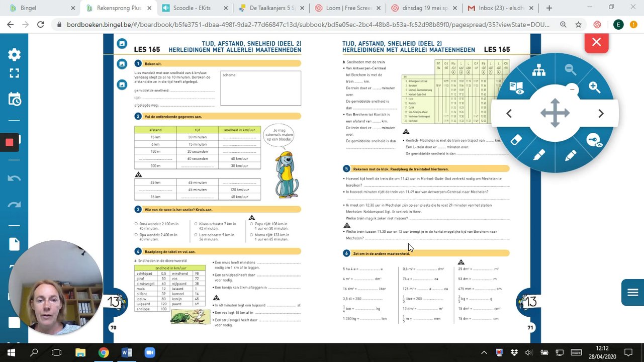Show solutions with the key icon
644x362 pixels.
tap(594, 140)
